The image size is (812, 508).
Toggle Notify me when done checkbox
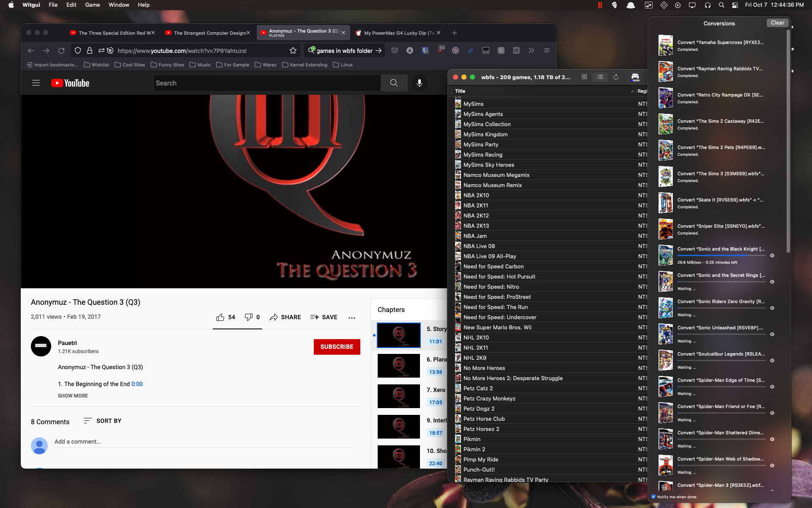tap(653, 497)
